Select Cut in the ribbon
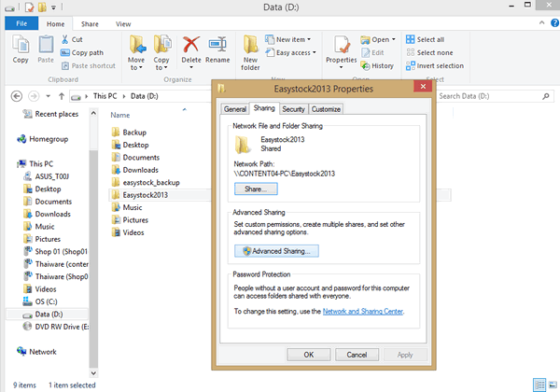Viewport: 560px width, 392px height. (72, 39)
